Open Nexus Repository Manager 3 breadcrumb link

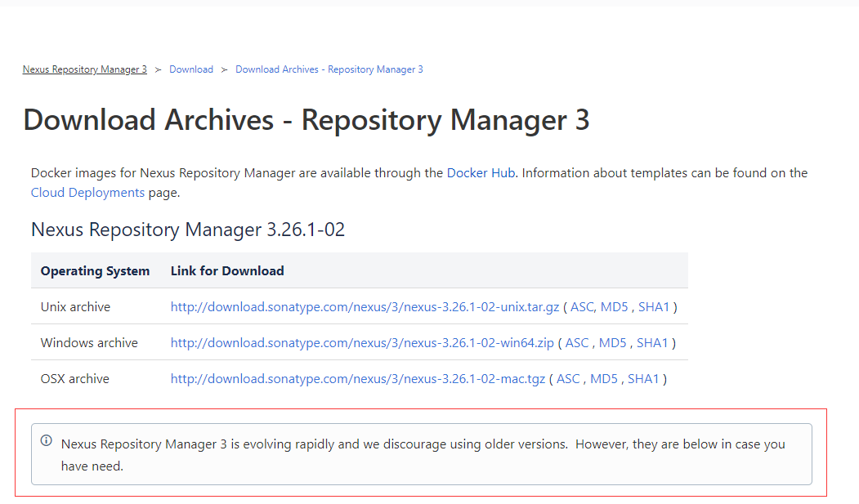point(85,69)
